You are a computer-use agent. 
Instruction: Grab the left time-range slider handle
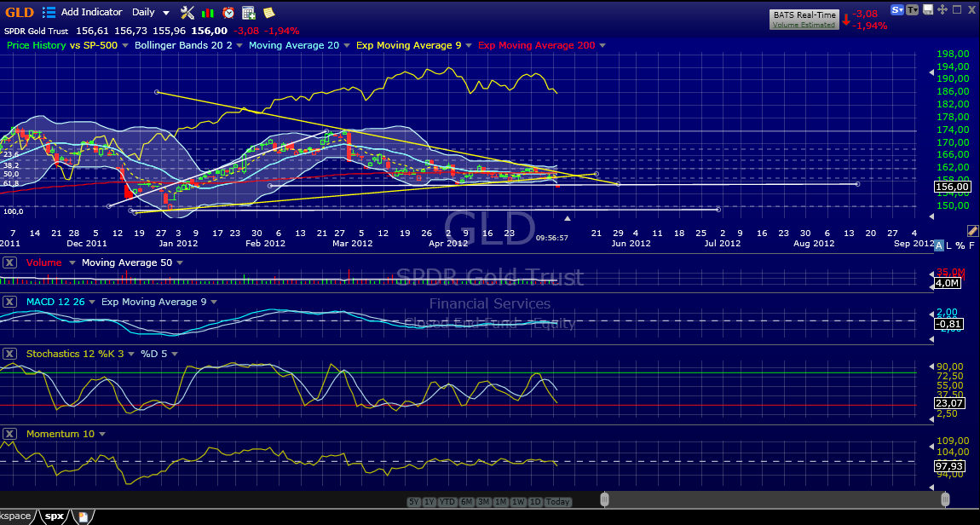(604, 499)
